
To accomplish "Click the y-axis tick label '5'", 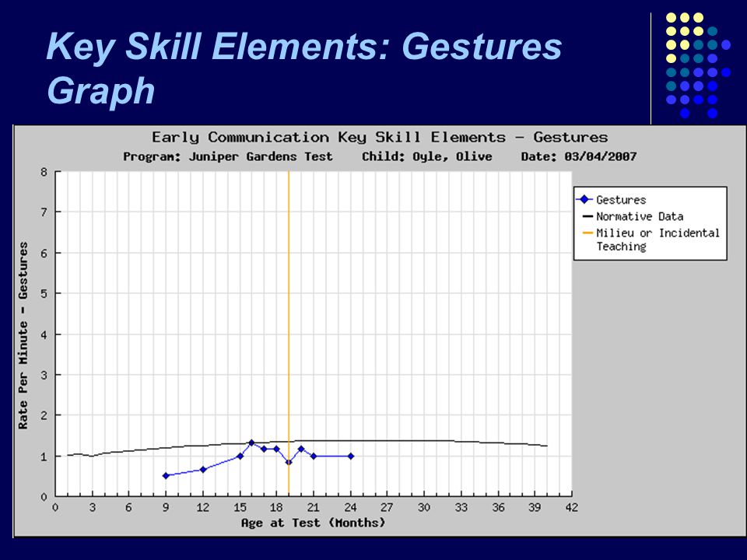I will (44, 294).
